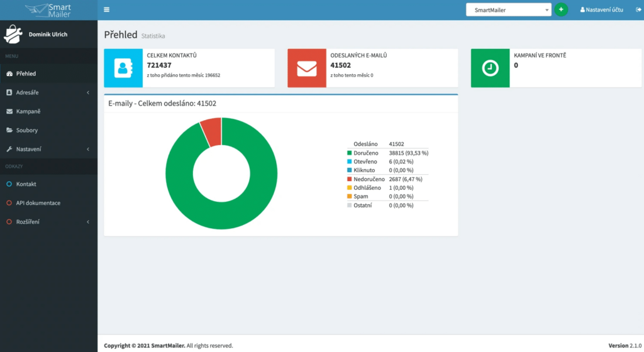Click the Doručeno value 38815 (93,53 %)
This screenshot has width=644, height=352.
click(x=409, y=153)
